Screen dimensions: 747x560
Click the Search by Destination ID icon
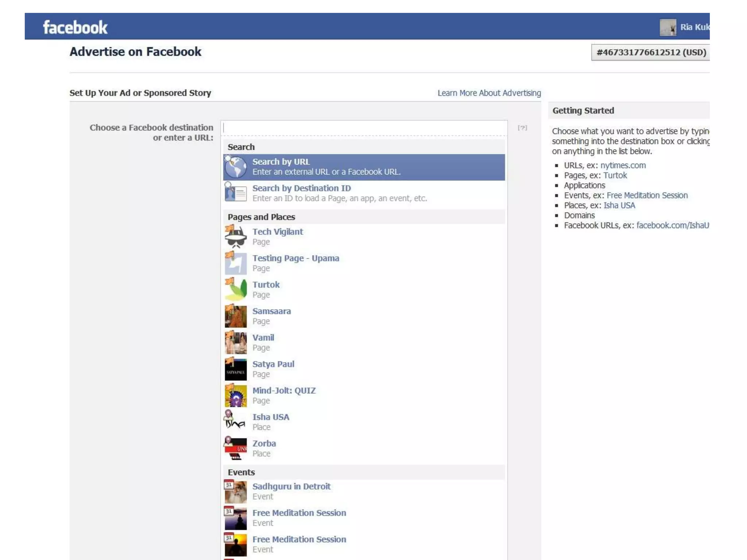(236, 192)
